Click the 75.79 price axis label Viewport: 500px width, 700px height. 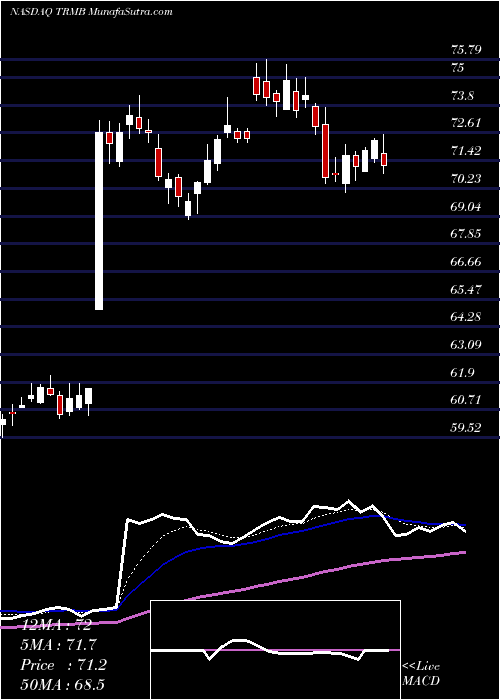pos(466,49)
